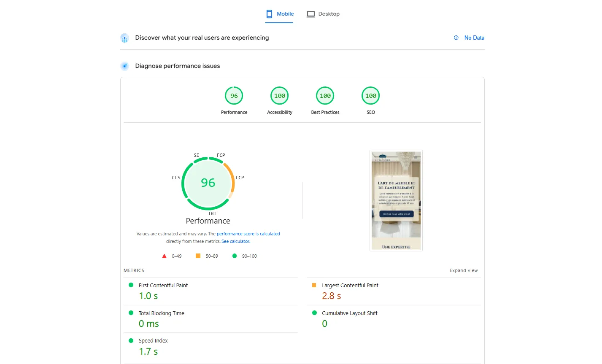Screen dimensions: 602x364
Task: Click the desktop monitor icon near Desktop tab
Action: pos(311,13)
